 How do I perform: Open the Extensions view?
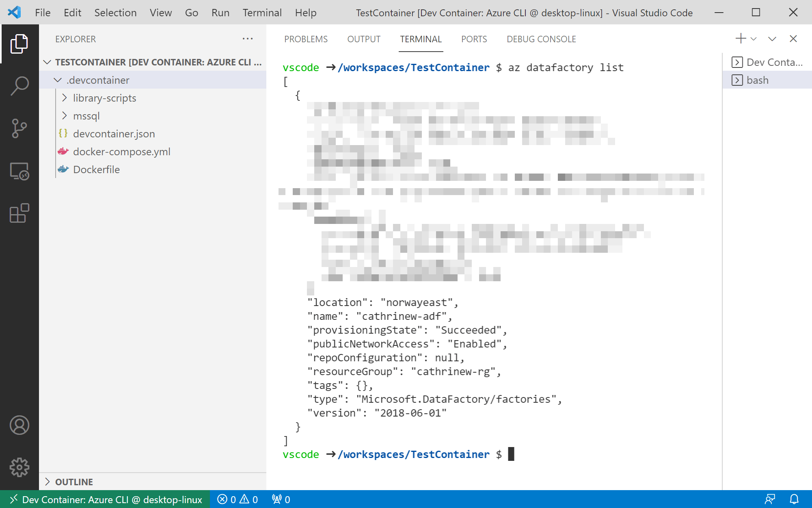click(19, 213)
